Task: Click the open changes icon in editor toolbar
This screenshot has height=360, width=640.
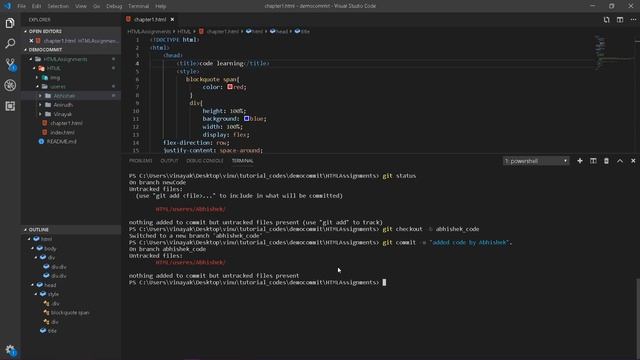Action: pos(607,19)
